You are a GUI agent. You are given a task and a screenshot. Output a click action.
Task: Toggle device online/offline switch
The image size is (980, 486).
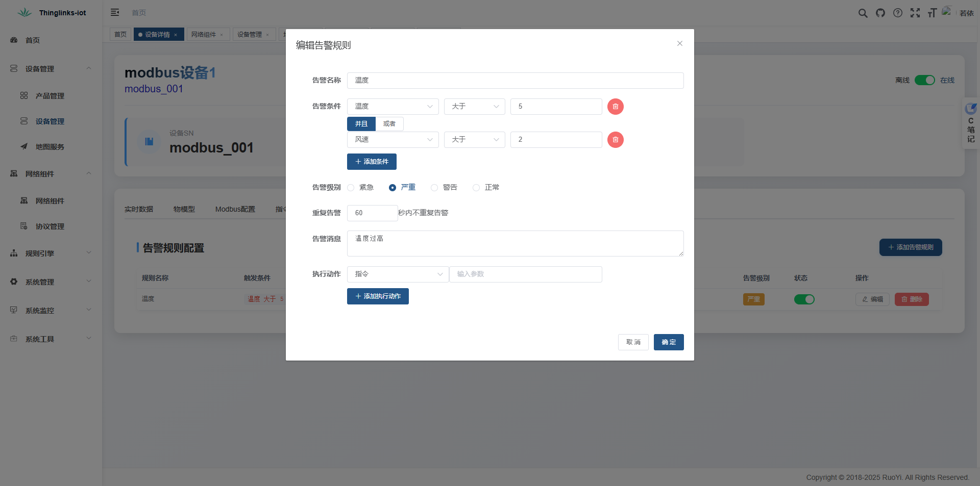(925, 80)
